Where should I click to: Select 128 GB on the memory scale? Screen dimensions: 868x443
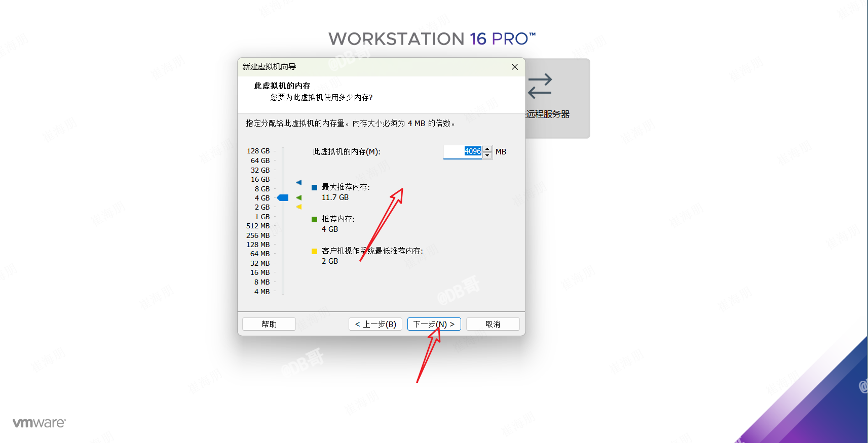click(258, 151)
